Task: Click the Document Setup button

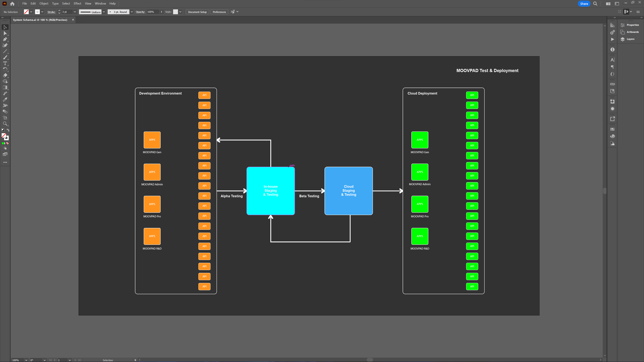Action: click(x=197, y=12)
